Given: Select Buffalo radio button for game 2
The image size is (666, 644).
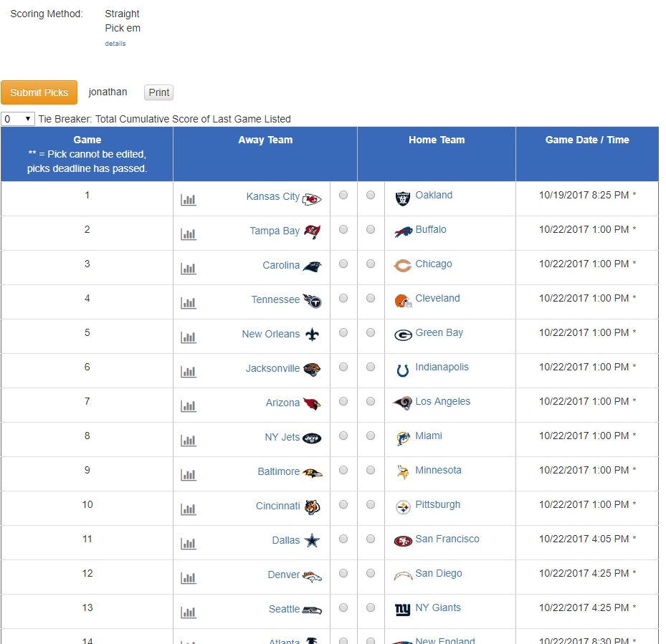Looking at the screenshot, I should 371,229.
